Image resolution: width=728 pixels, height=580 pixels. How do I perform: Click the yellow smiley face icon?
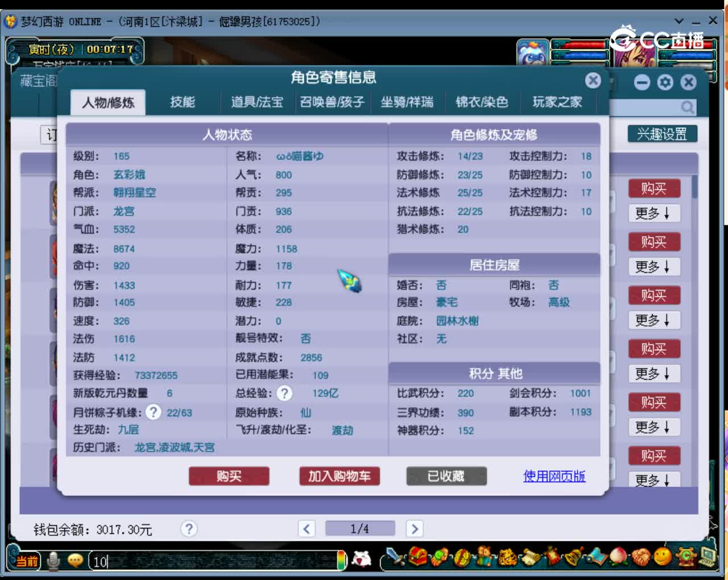(x=663, y=556)
